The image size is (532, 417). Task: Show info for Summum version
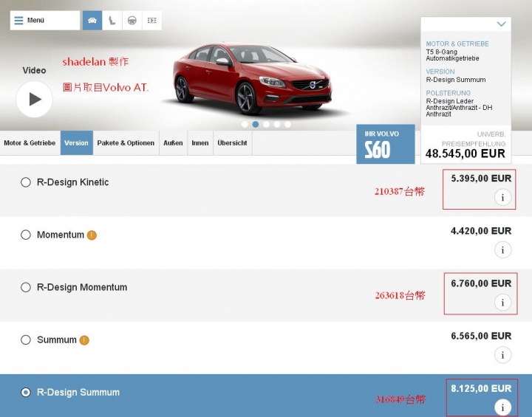tap(502, 355)
